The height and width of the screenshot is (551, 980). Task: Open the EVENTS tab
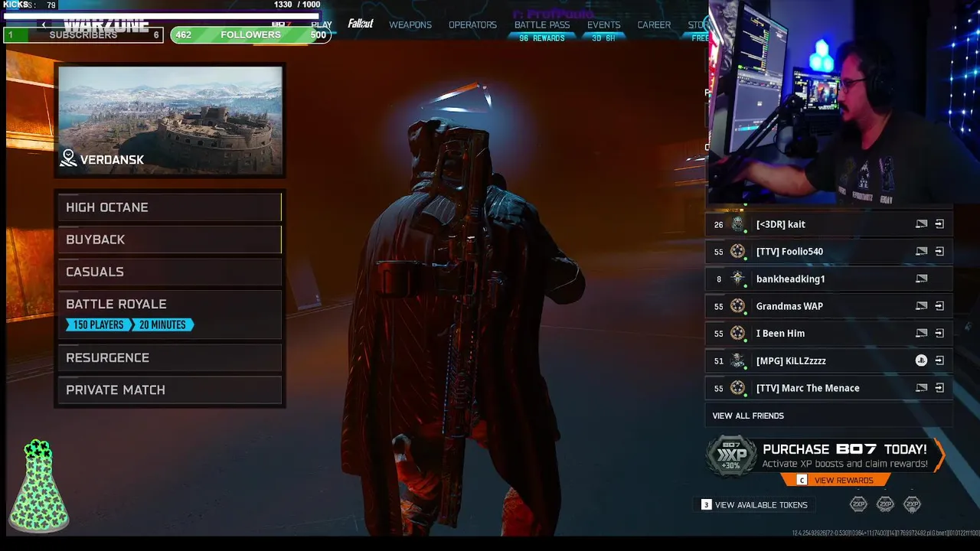pyautogui.click(x=603, y=24)
